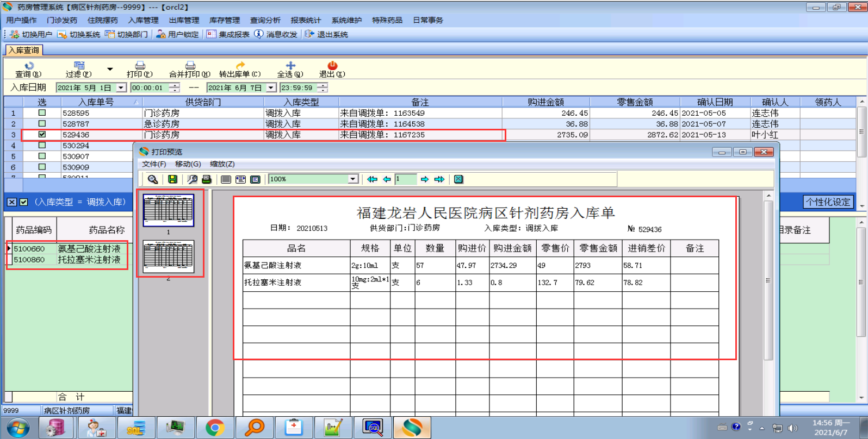Screen dimensions: 868x439
Task: Click the start time 00:00:01 spinner
Action: (x=174, y=88)
